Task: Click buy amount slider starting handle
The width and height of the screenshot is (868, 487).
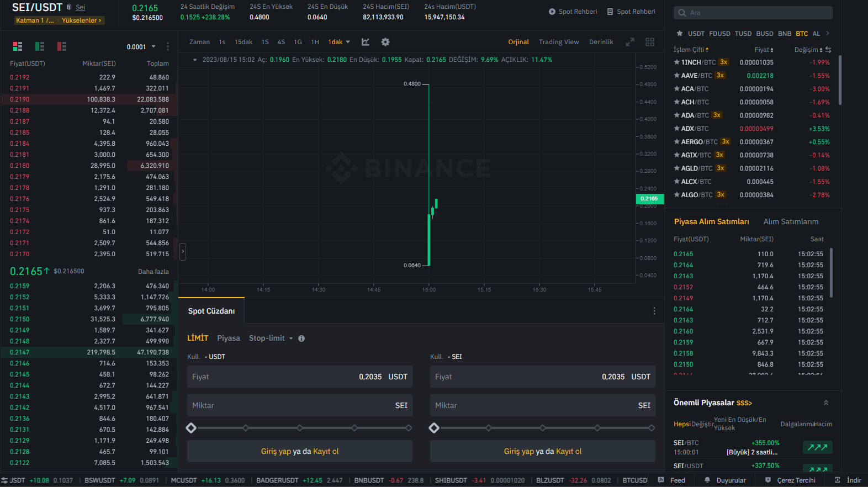Action: point(191,428)
